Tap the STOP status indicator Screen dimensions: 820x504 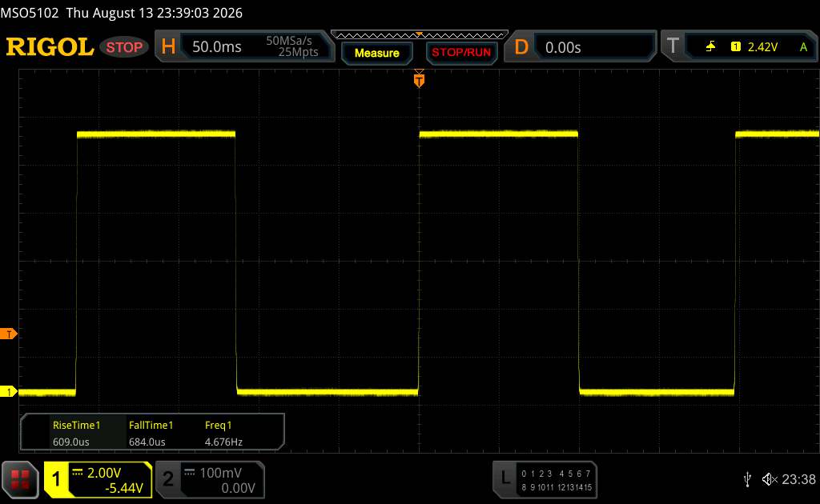click(x=124, y=47)
